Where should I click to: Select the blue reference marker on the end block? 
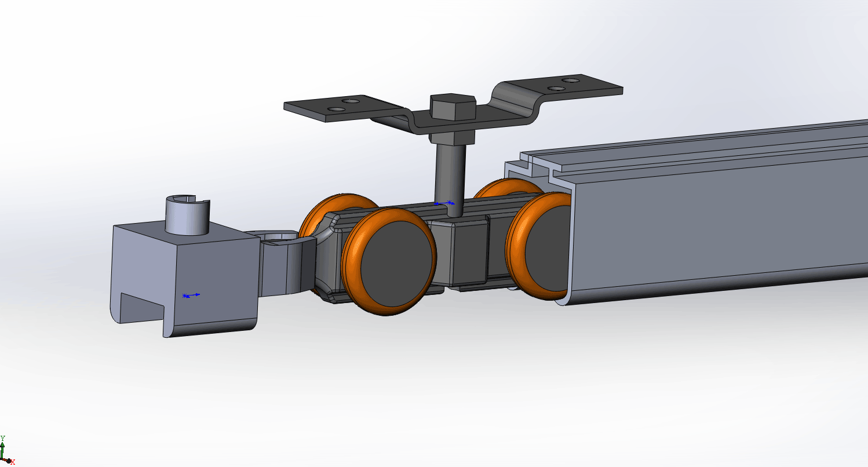coord(191,295)
